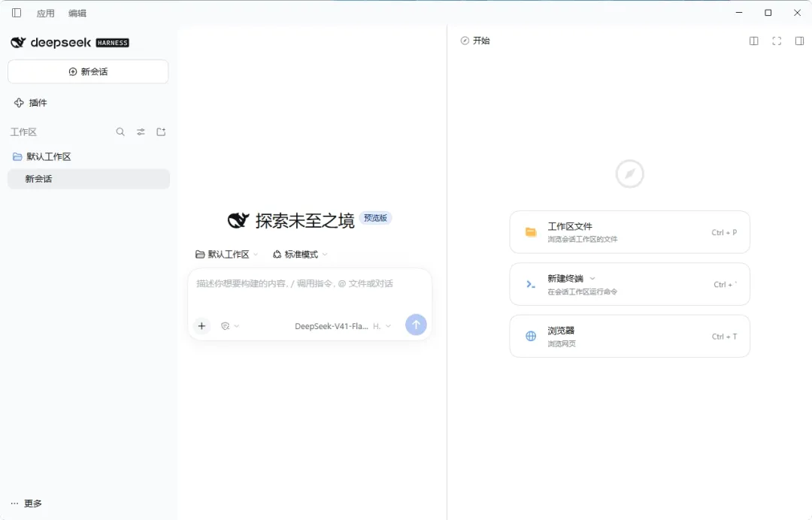Open the DeepSeek-V41-Fla... model selector

click(343, 326)
